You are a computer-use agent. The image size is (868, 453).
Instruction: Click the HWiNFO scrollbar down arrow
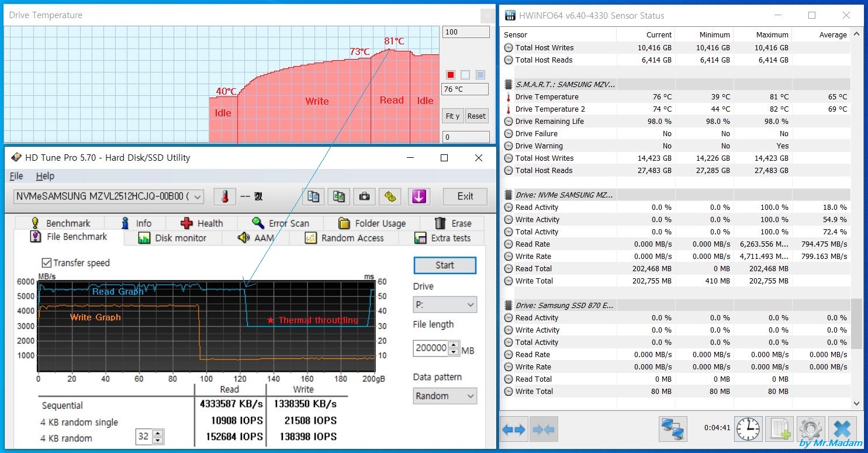(x=856, y=403)
